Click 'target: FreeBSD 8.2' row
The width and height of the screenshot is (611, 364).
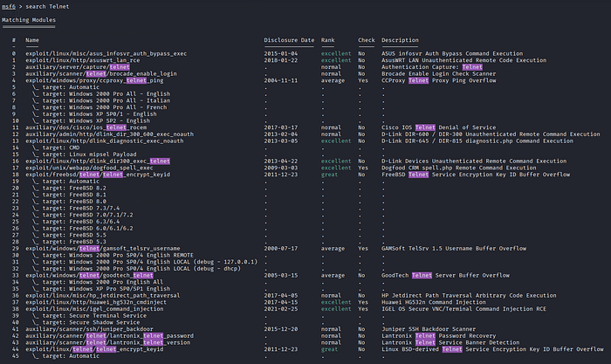[x=69, y=189]
